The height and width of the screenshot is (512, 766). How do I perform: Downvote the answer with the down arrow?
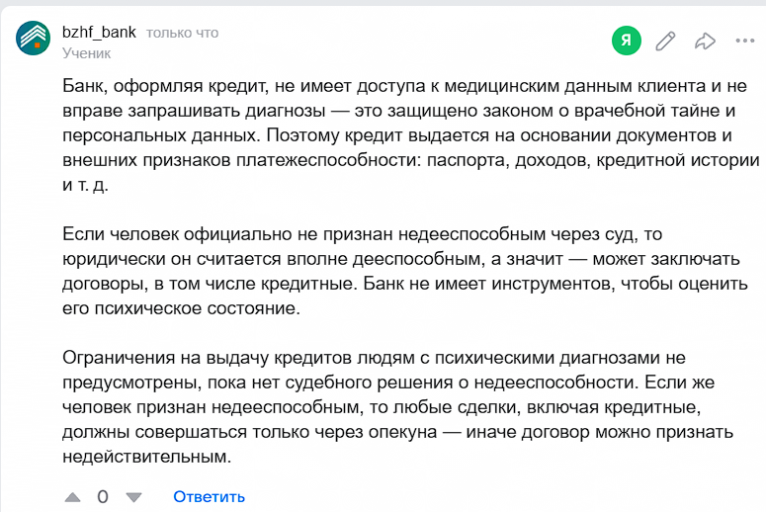(133, 496)
